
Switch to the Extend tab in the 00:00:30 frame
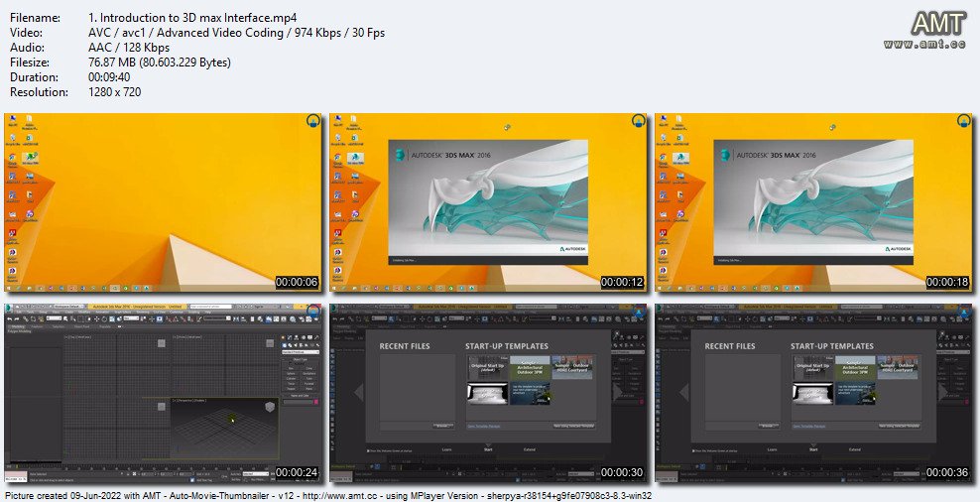(x=530, y=449)
